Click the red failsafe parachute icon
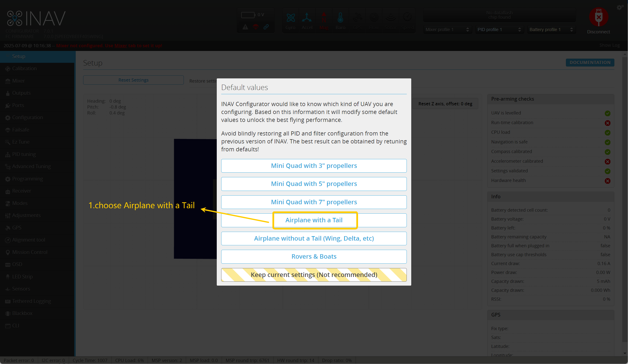Screen dimensions: 628x364 point(256,27)
